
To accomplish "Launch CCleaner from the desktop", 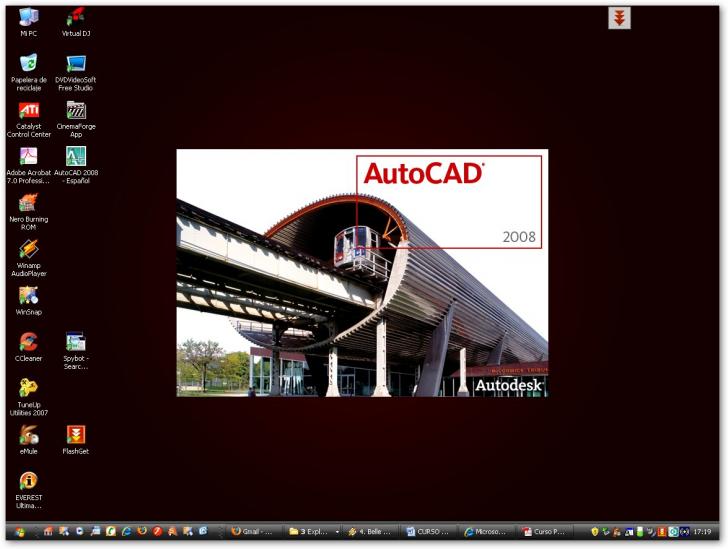I will [28, 347].
